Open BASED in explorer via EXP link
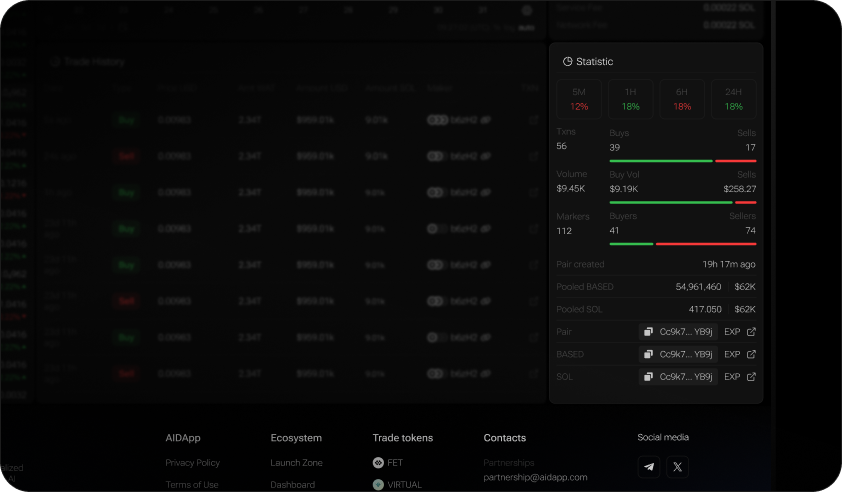Screen dimensions: 842x492 click(739, 354)
